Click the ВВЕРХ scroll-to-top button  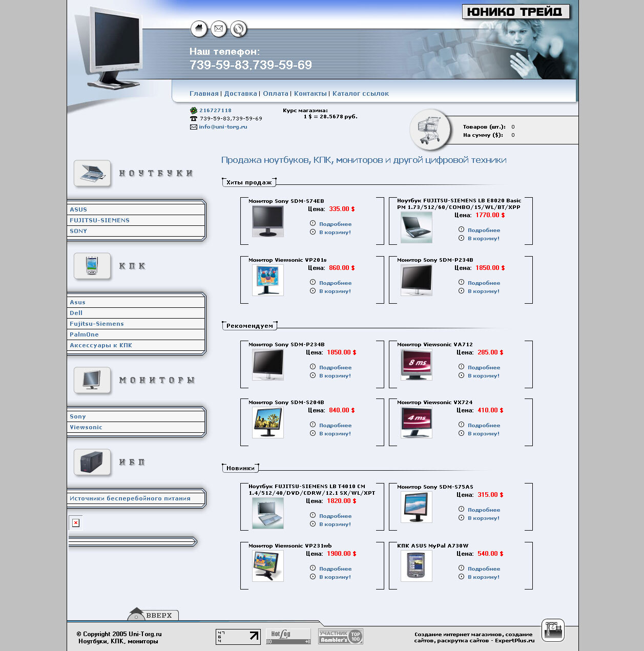[153, 615]
